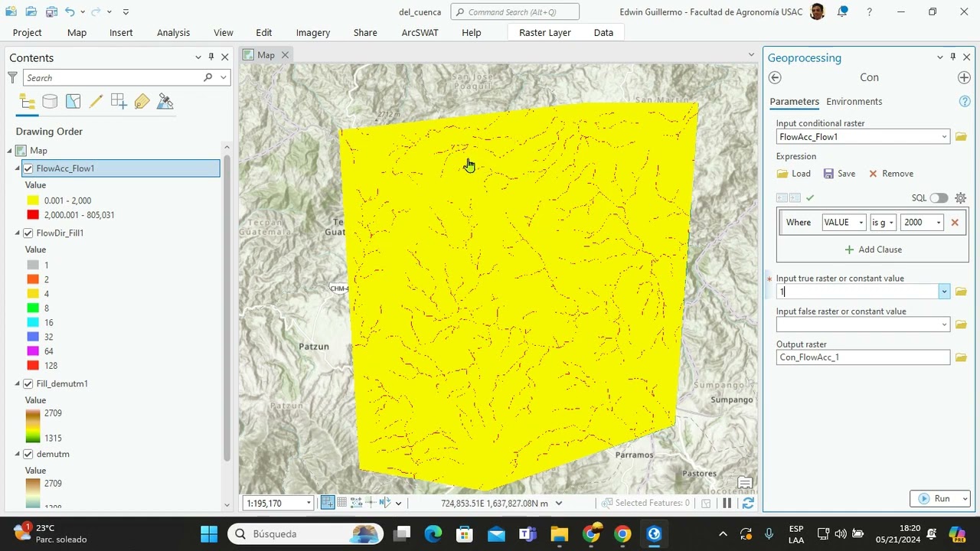980x551 pixels.
Task: Select List By Selection icon
Action: [73, 101]
